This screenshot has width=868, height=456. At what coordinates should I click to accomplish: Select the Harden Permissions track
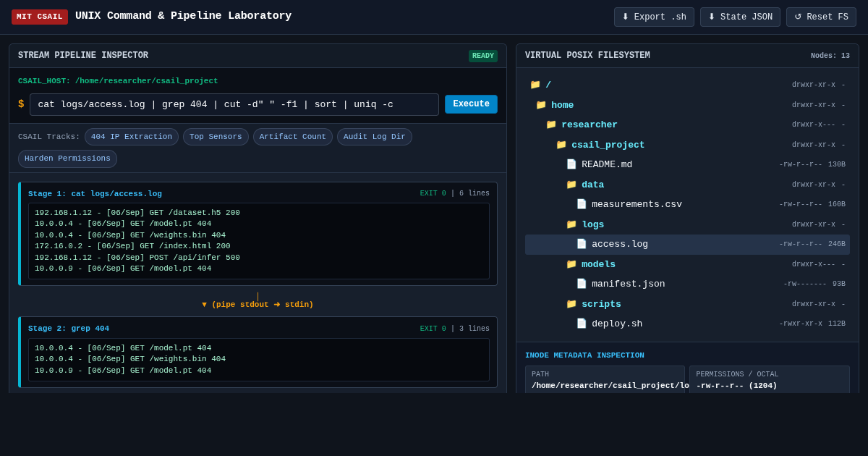coord(67,159)
